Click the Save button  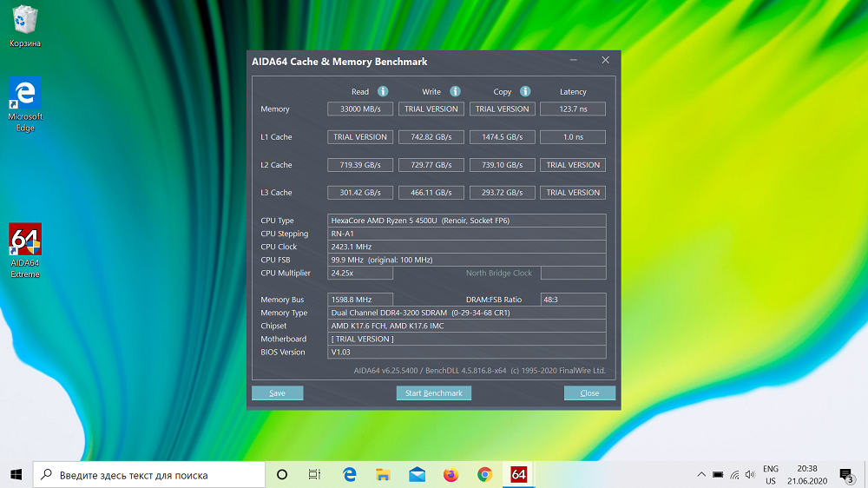tap(278, 392)
